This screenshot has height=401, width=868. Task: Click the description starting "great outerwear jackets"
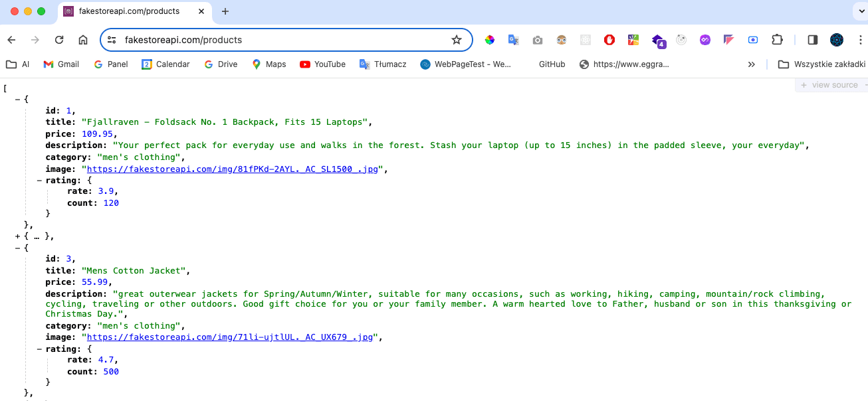449,304
